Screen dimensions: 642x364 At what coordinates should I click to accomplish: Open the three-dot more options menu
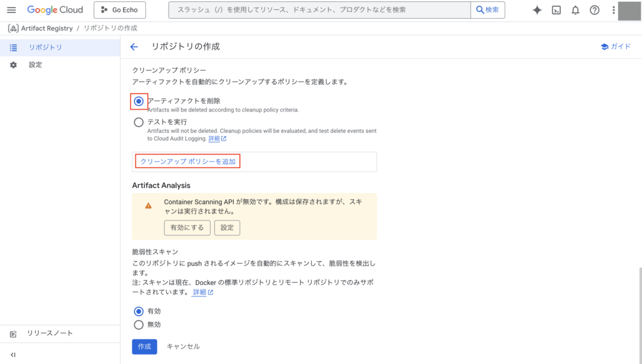[x=613, y=10]
